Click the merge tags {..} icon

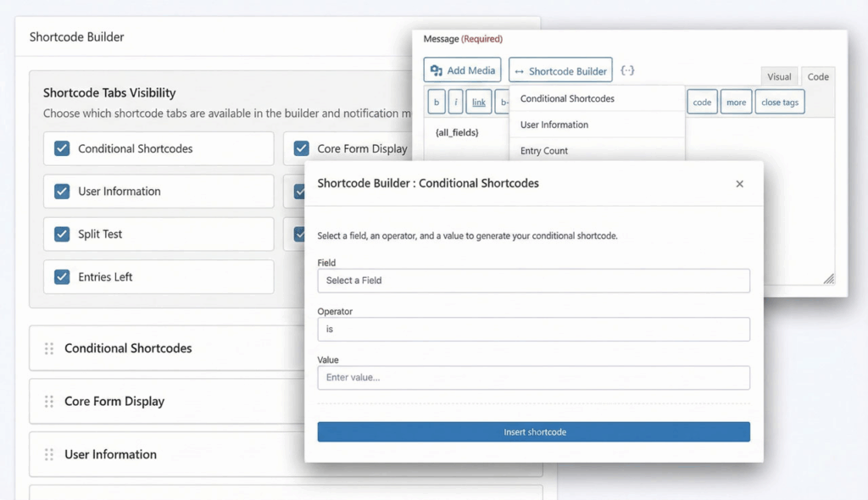tap(627, 71)
